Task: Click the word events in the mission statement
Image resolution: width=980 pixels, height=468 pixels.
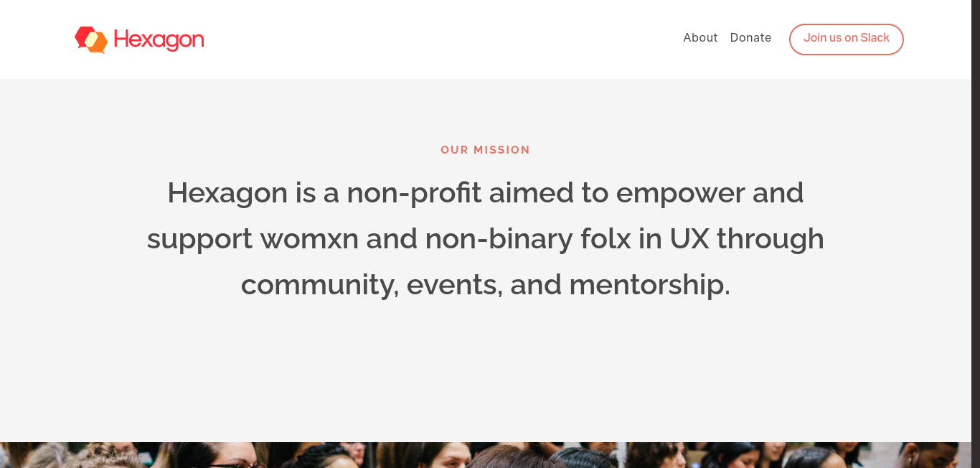Action: (x=454, y=285)
